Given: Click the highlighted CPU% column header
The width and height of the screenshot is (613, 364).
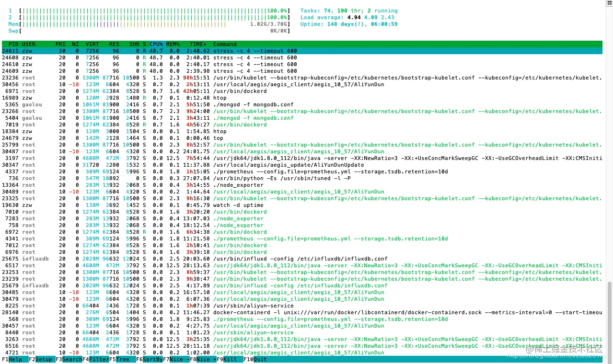Looking at the screenshot, I should (x=156, y=44).
